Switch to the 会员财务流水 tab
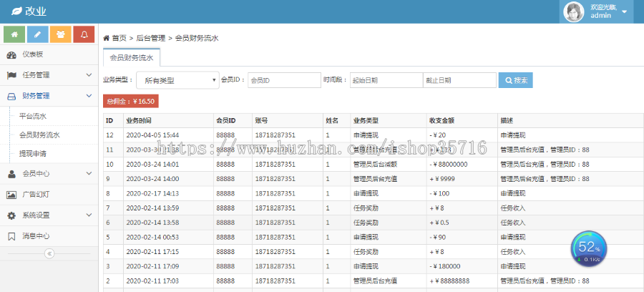 pos(132,58)
